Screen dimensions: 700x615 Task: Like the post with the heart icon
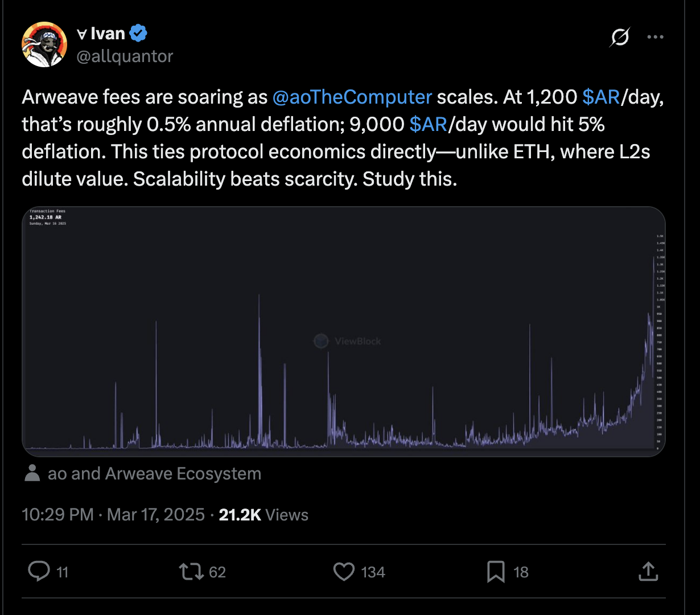coord(344,571)
